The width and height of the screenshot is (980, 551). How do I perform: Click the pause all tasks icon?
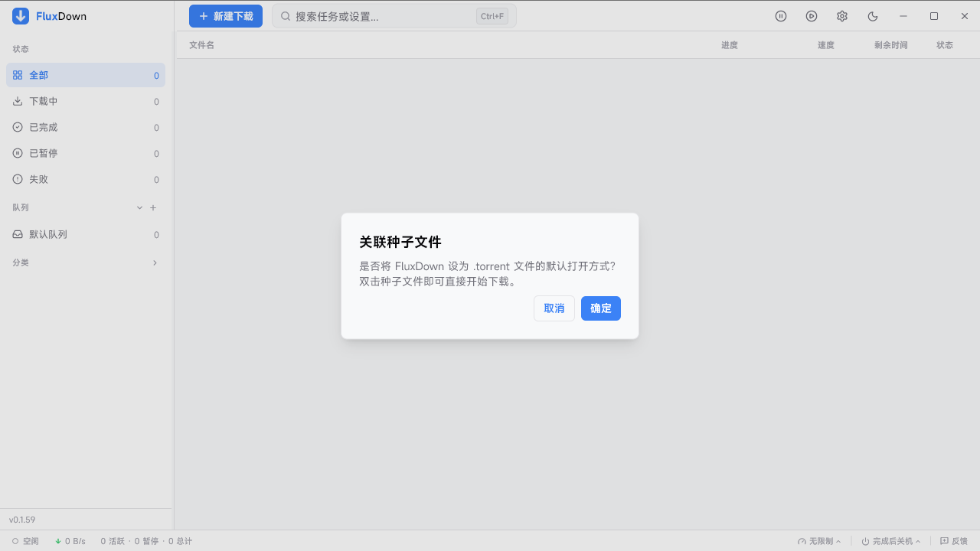click(x=781, y=16)
